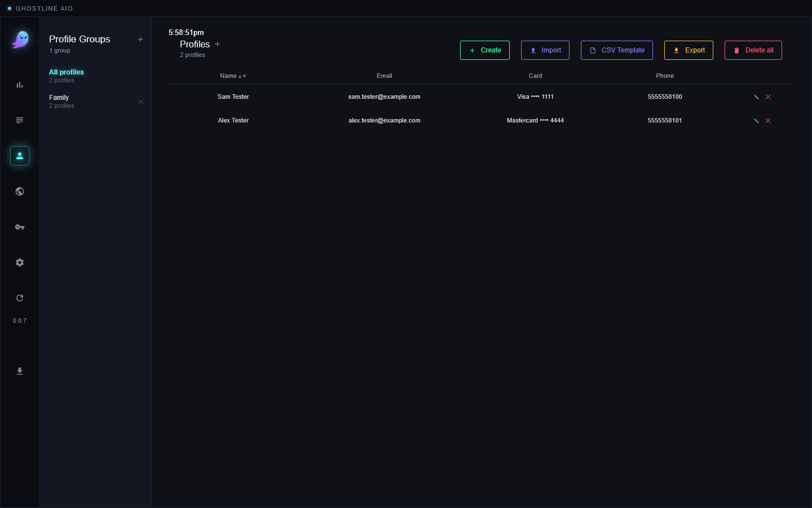Select the Alex Tester name cell
Screen dimensions: 812x508
click(233, 120)
